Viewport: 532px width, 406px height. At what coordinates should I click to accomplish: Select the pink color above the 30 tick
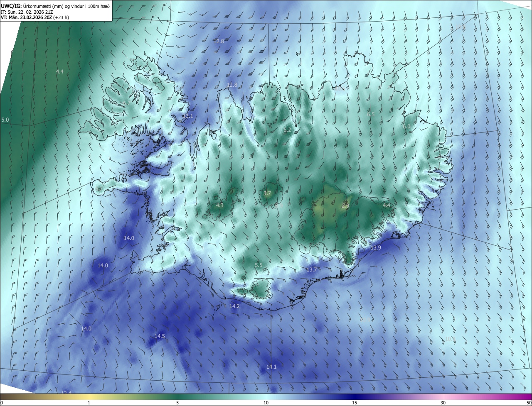(443, 396)
